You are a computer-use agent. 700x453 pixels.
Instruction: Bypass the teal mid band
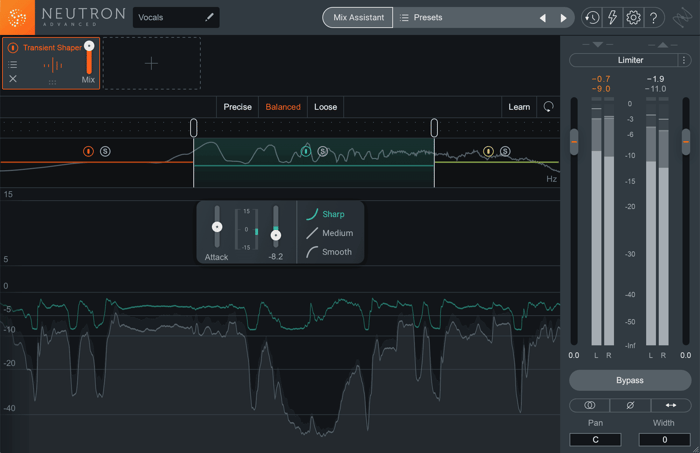[306, 151]
